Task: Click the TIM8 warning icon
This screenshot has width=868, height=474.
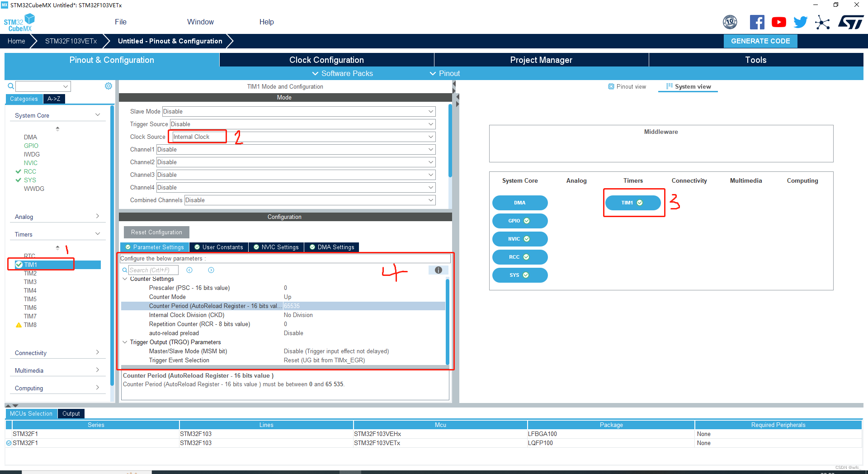Action: [19, 325]
